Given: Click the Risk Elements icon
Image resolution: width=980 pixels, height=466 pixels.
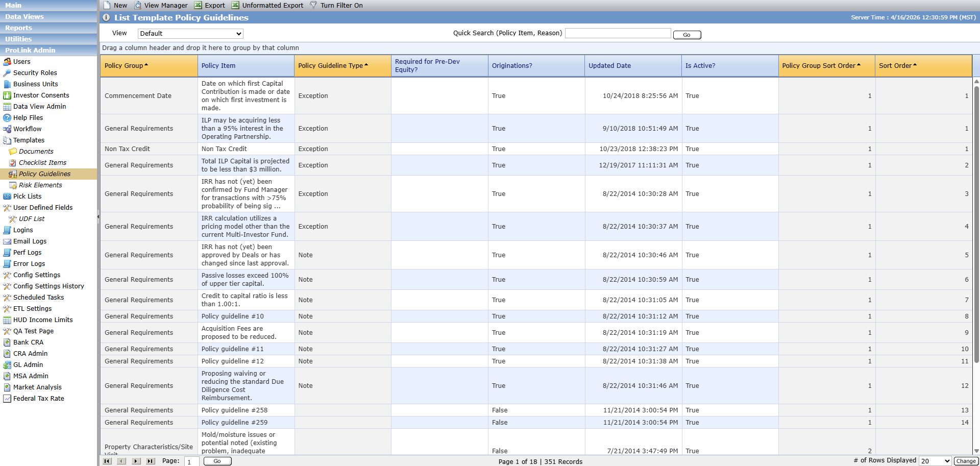Looking at the screenshot, I should pos(13,185).
